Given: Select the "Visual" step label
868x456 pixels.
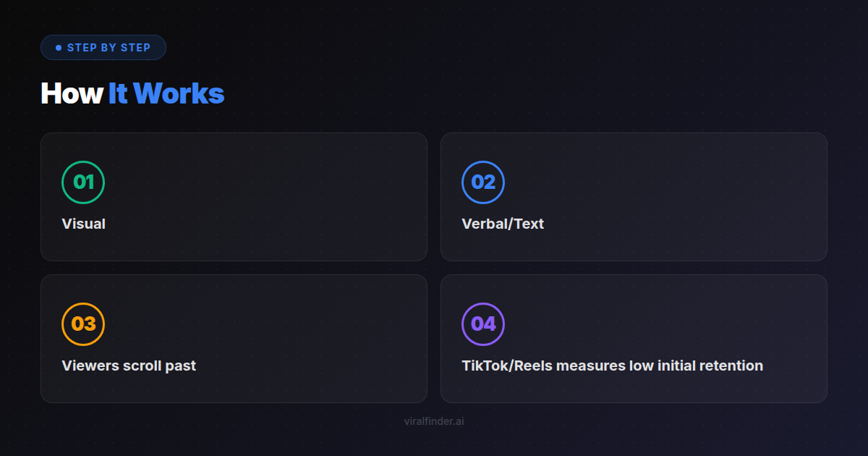Looking at the screenshot, I should 84,224.
